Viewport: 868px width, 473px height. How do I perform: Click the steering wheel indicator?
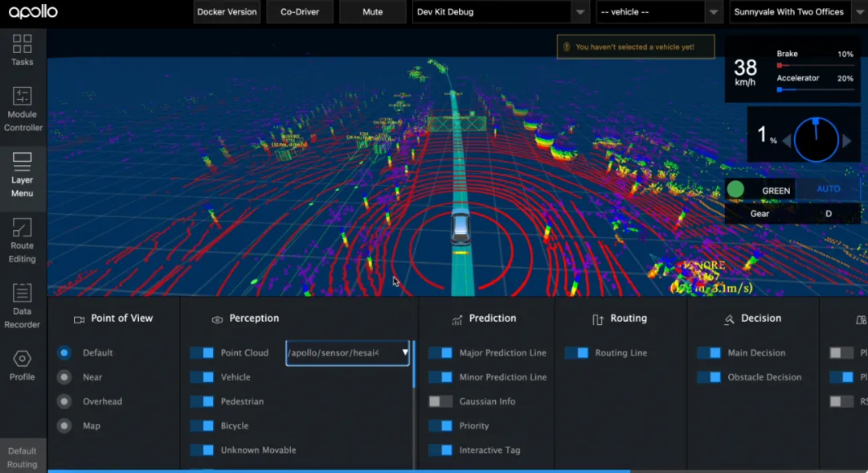click(x=816, y=140)
